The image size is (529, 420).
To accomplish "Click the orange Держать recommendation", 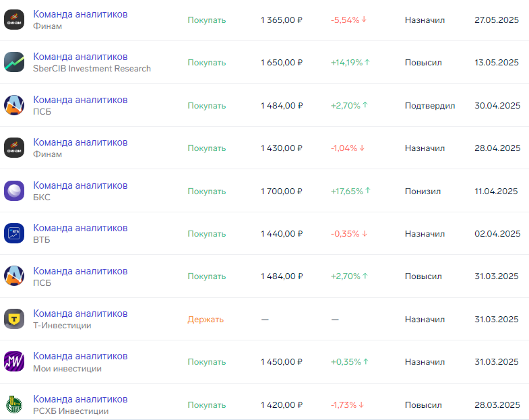I will click(206, 320).
